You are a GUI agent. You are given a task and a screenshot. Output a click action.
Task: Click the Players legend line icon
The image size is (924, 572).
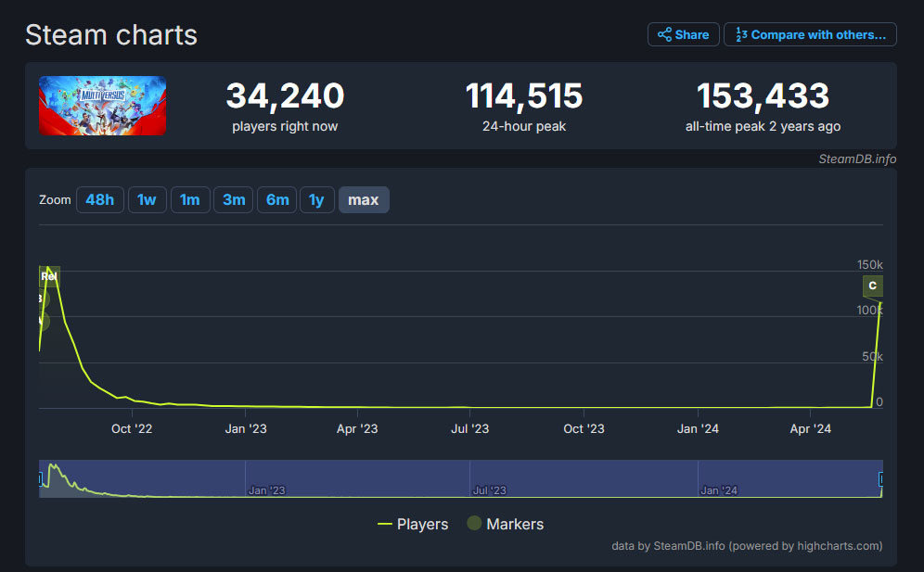385,524
